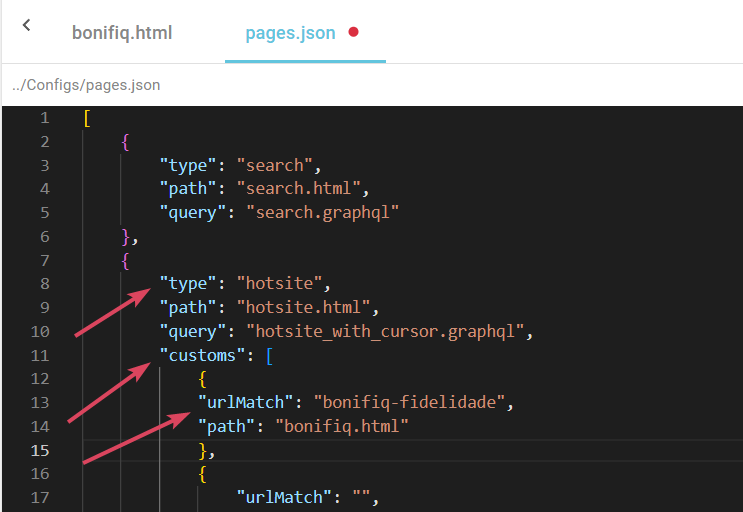Click the "customs" key on line 11

tap(202, 355)
